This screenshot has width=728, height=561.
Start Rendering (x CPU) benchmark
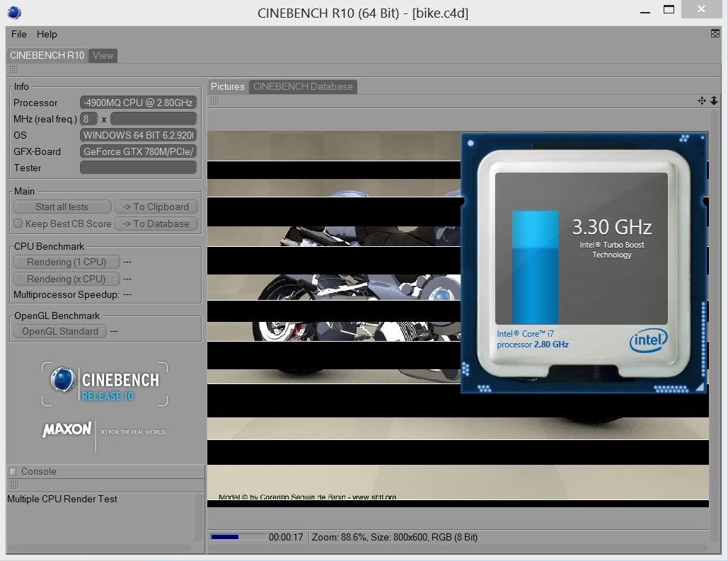coord(67,279)
